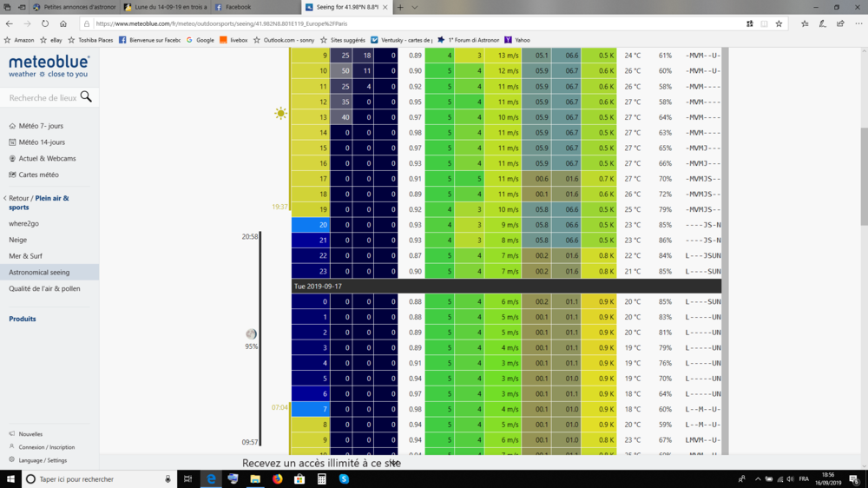868x488 pixels.
Task: Select Neige menu item
Action: pyautogui.click(x=17, y=240)
